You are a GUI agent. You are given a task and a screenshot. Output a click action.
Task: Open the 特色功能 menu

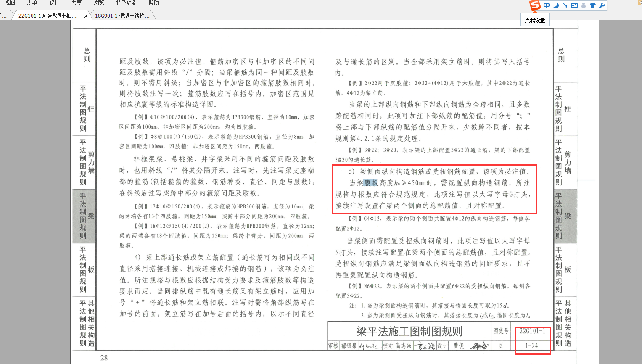[x=126, y=3]
